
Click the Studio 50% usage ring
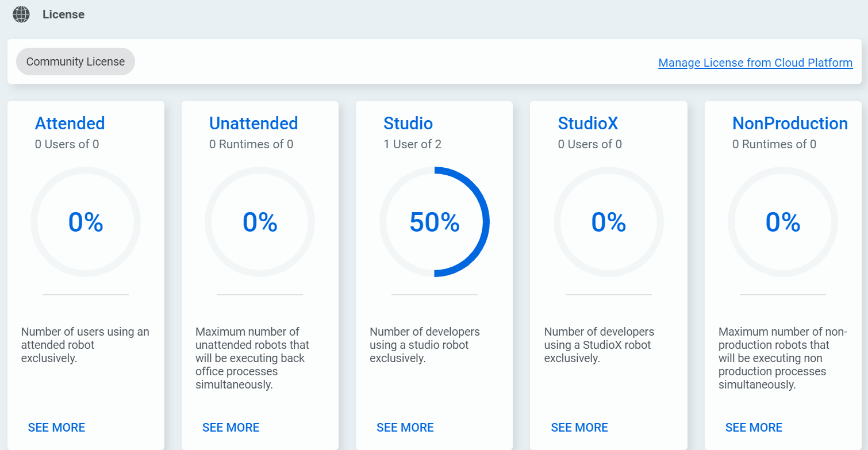435,222
